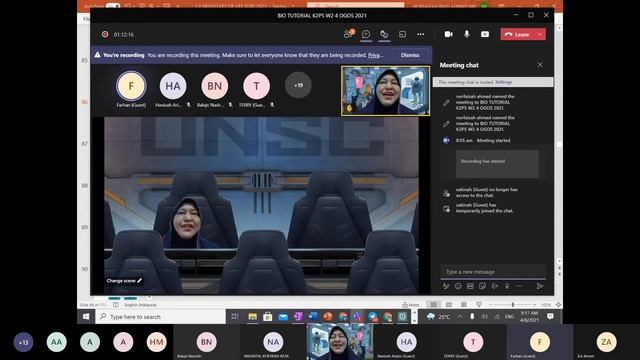
Task: Open Settings link in muted chat notice
Action: pyautogui.click(x=504, y=82)
